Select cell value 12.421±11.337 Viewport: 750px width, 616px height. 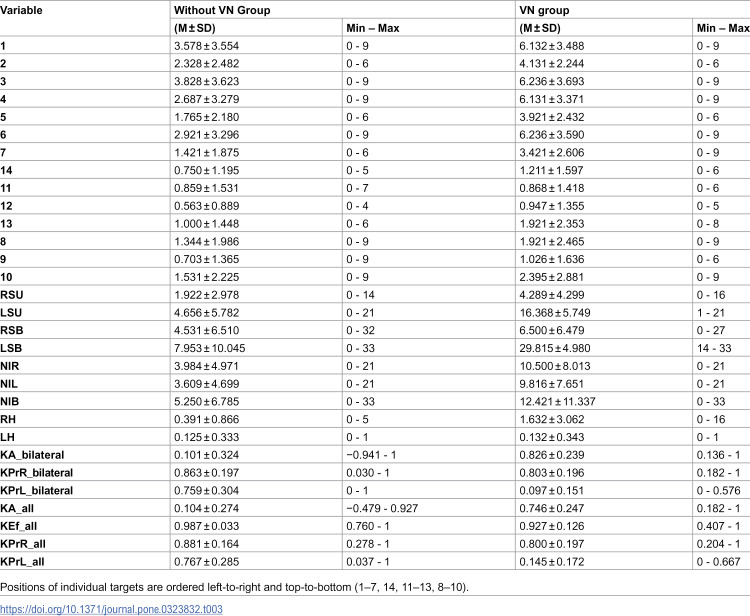pyautogui.click(x=557, y=402)
